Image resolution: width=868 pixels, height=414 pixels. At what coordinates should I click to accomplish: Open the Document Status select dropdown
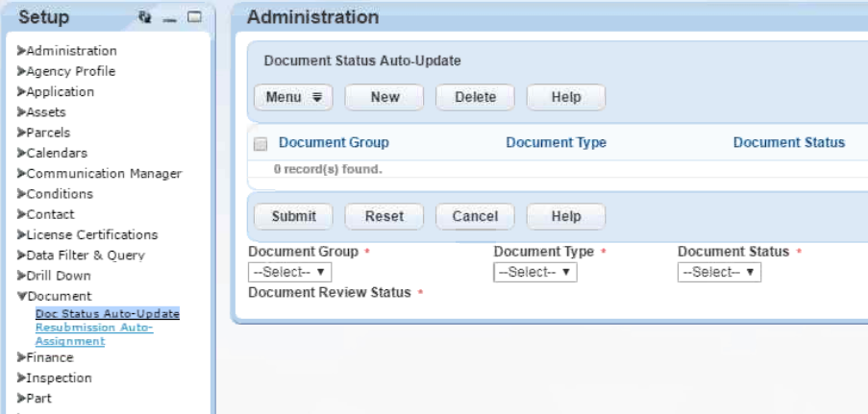click(x=719, y=273)
